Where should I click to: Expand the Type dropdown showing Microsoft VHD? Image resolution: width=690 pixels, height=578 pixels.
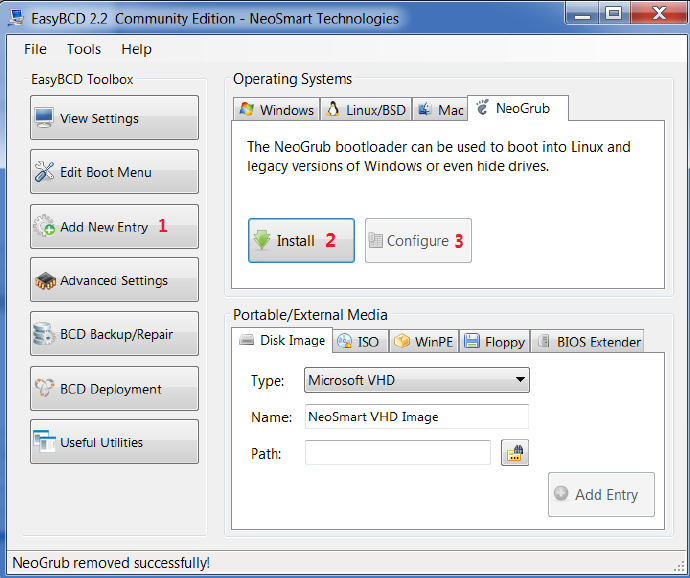click(x=417, y=380)
